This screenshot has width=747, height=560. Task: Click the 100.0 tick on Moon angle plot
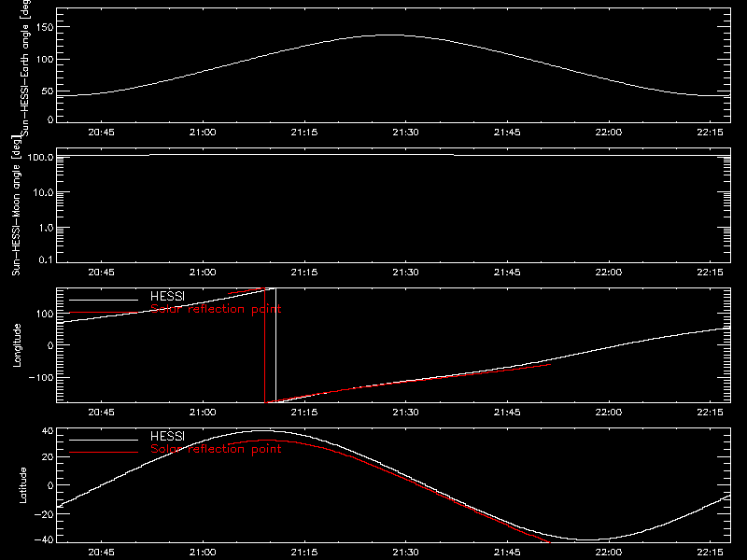tap(40, 157)
